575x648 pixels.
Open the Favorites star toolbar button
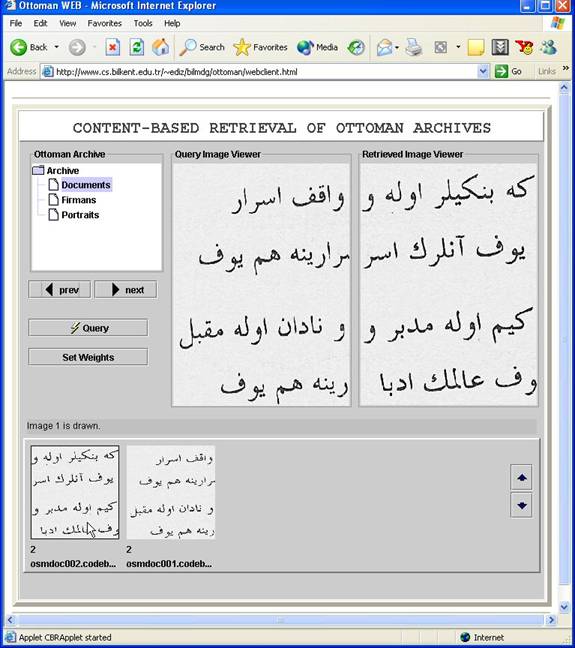pos(260,48)
